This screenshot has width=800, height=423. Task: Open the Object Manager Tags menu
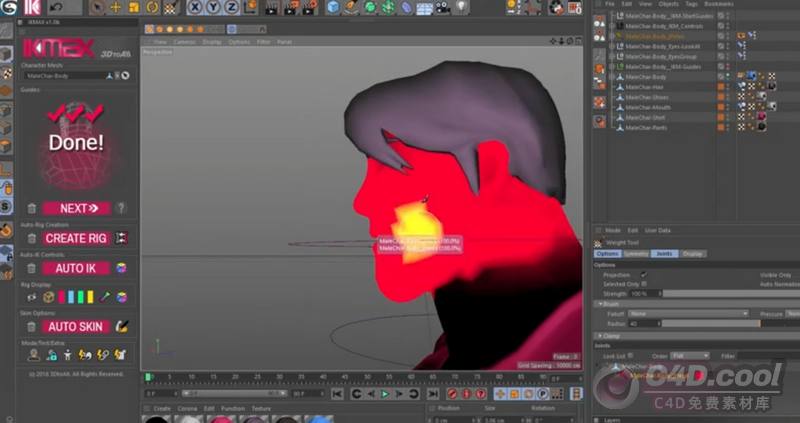click(x=691, y=4)
